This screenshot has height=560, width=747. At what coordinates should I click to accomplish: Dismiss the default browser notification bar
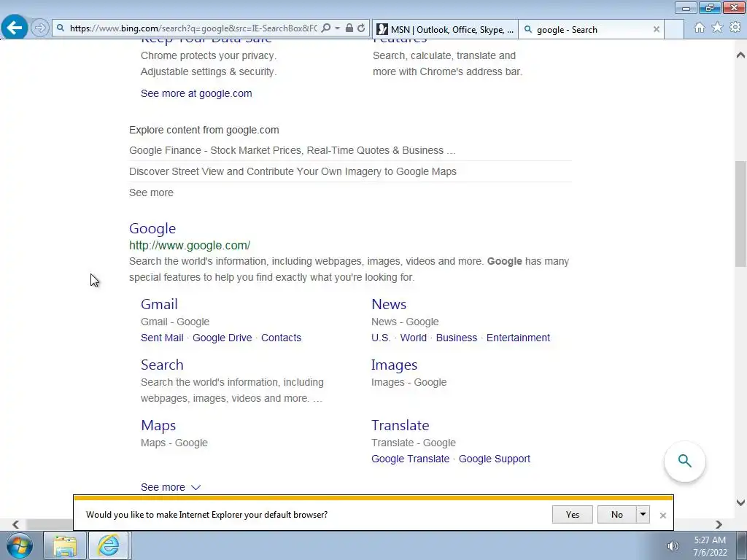pyautogui.click(x=662, y=516)
